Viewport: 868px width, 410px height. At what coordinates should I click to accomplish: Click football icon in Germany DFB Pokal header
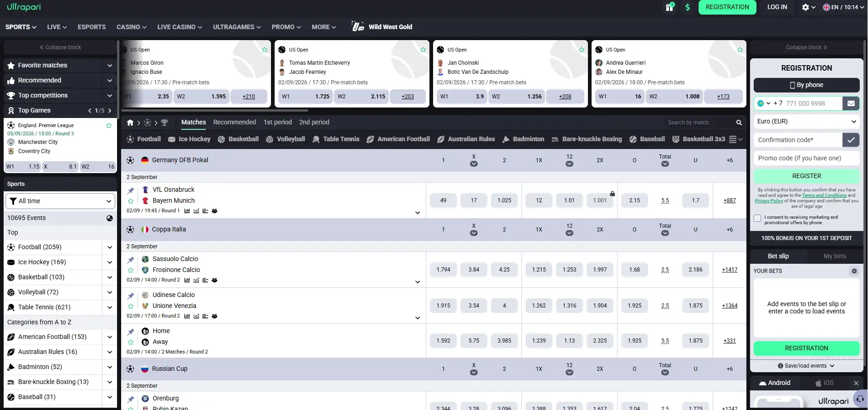pos(130,160)
